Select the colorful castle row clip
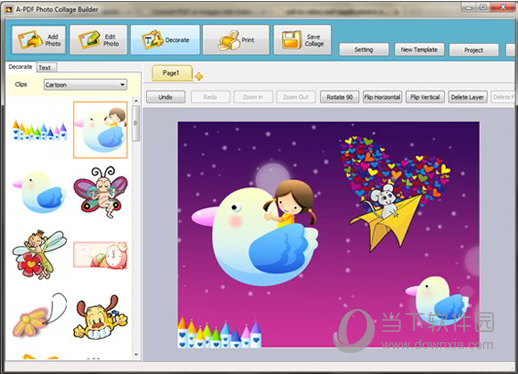The image size is (518, 374). (x=40, y=131)
